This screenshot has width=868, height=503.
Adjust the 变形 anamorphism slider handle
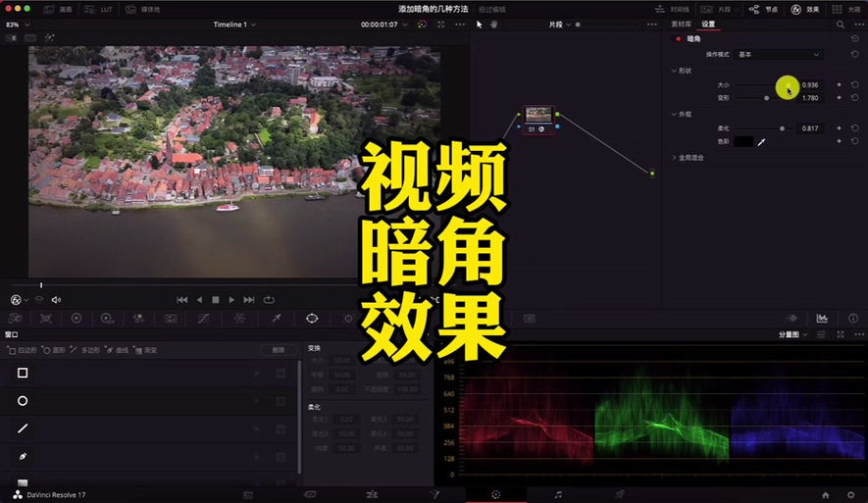(767, 98)
